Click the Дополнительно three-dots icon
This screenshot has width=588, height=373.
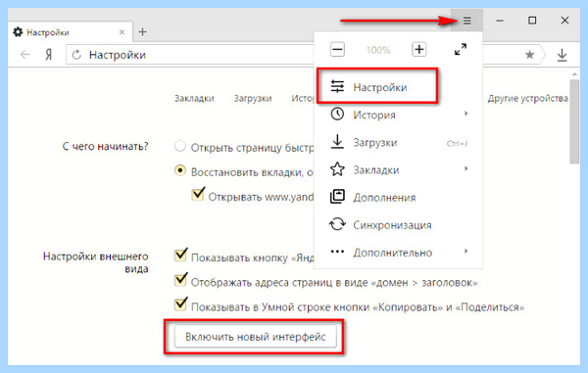pyautogui.click(x=337, y=252)
